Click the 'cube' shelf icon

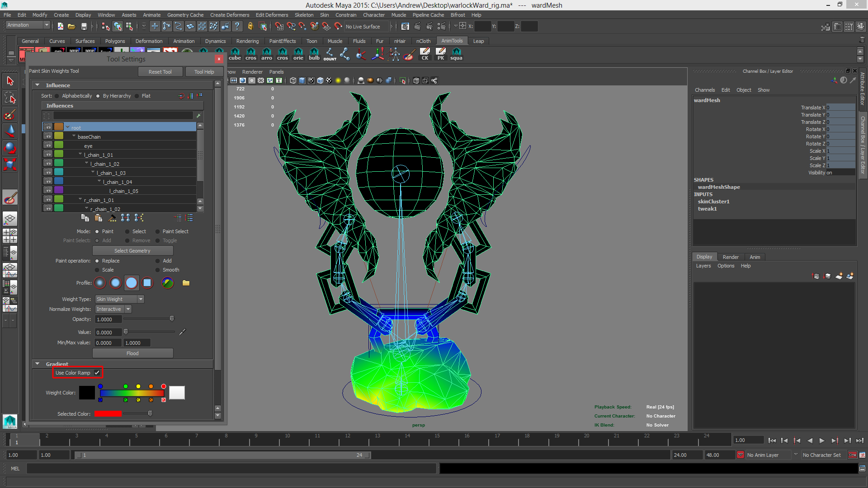click(x=235, y=54)
